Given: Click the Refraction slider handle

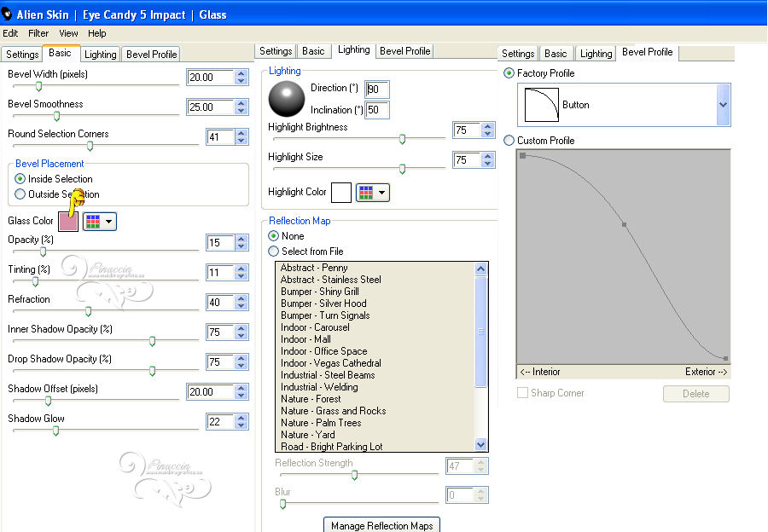Looking at the screenshot, I should click(x=88, y=311).
